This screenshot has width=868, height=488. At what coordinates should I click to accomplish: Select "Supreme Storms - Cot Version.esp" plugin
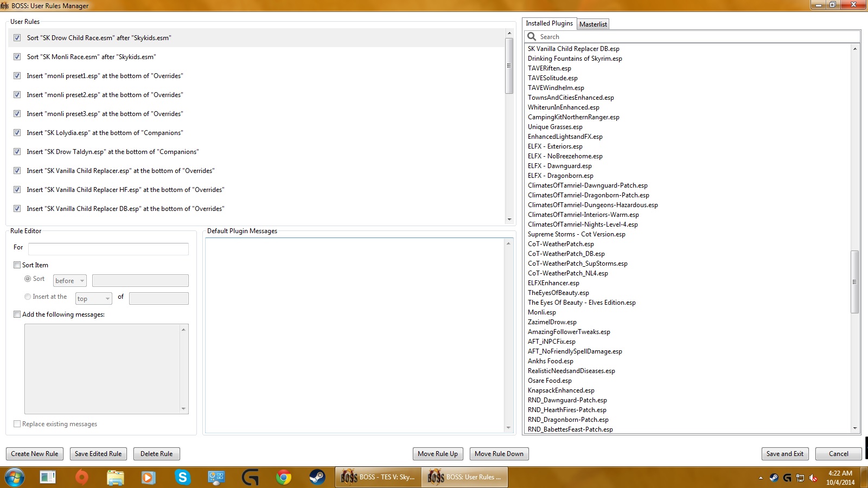[576, 234]
